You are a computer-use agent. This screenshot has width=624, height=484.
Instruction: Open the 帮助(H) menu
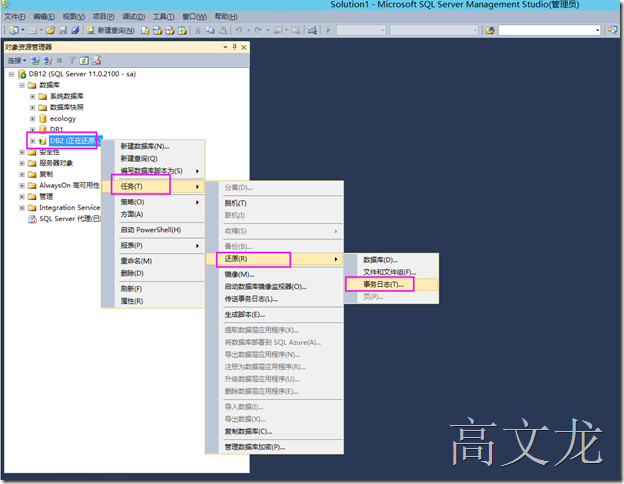226,17
